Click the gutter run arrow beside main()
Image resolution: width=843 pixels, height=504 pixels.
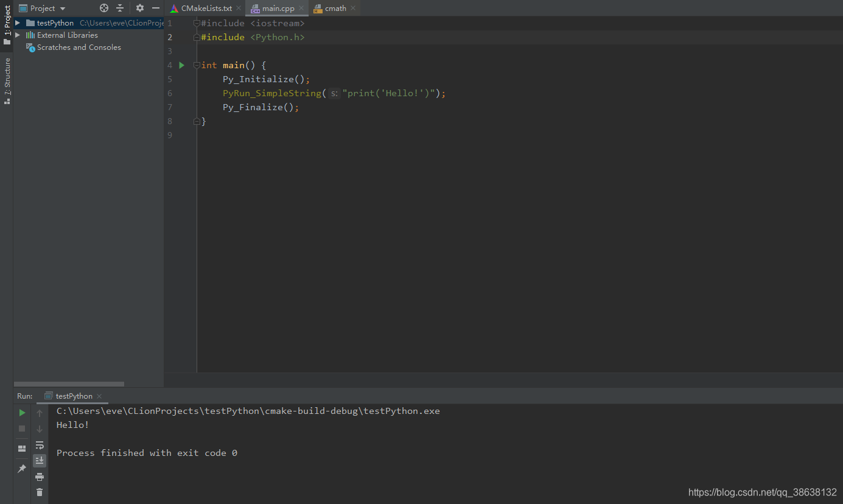[181, 65]
